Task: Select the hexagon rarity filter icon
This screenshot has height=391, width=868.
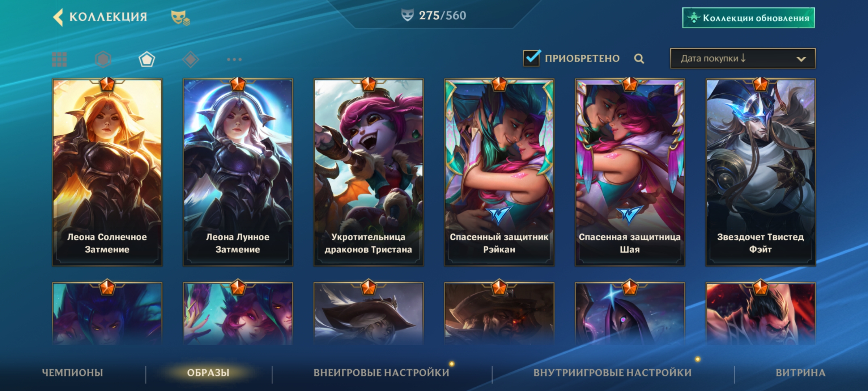Action: click(103, 59)
